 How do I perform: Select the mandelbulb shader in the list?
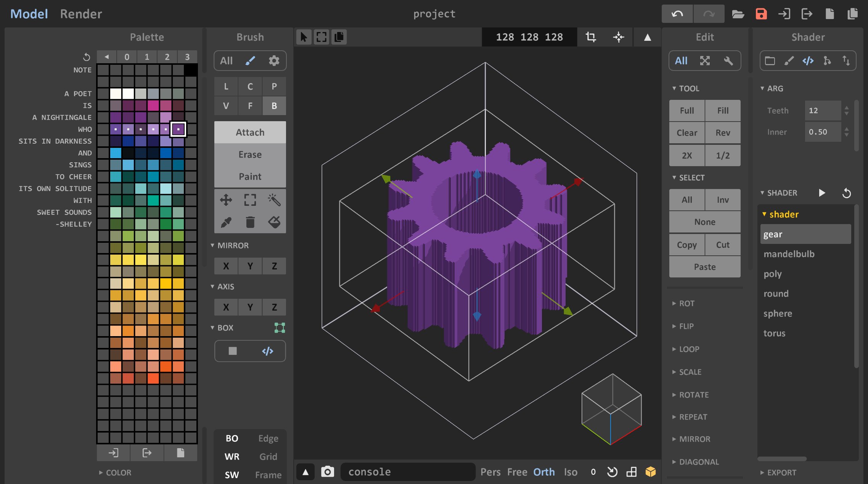pyautogui.click(x=789, y=254)
